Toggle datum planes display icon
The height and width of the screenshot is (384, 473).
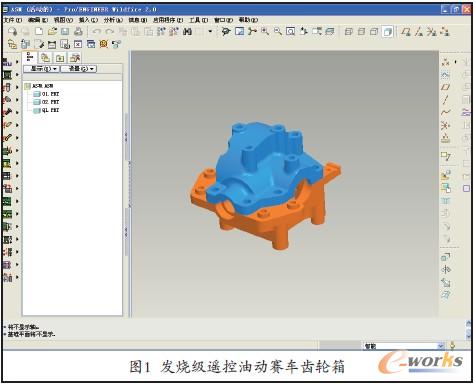click(x=406, y=32)
